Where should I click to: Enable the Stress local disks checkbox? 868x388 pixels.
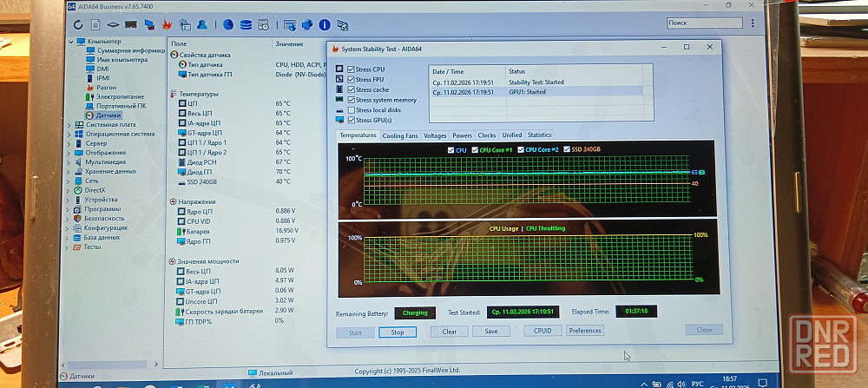(x=351, y=110)
